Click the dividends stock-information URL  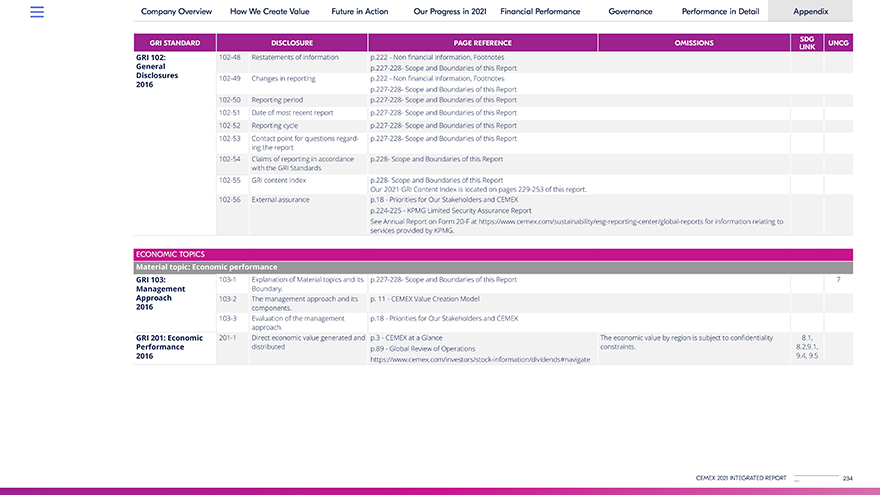pyautogui.click(x=479, y=359)
